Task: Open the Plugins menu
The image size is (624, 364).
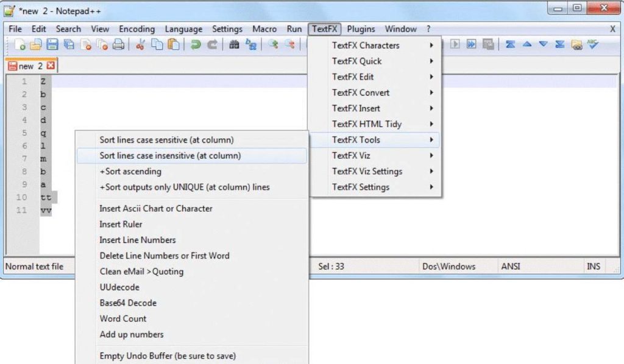Action: (361, 29)
